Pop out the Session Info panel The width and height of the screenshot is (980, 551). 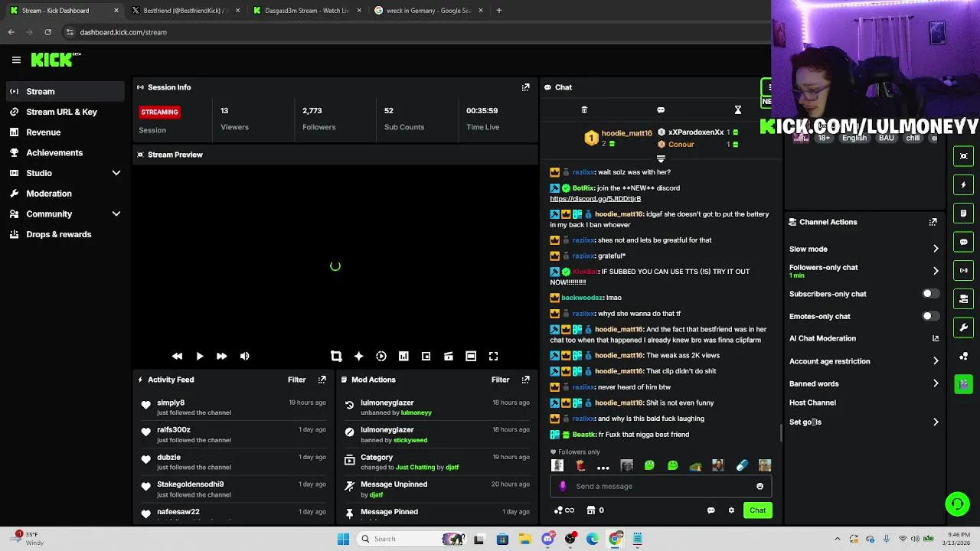pos(525,87)
